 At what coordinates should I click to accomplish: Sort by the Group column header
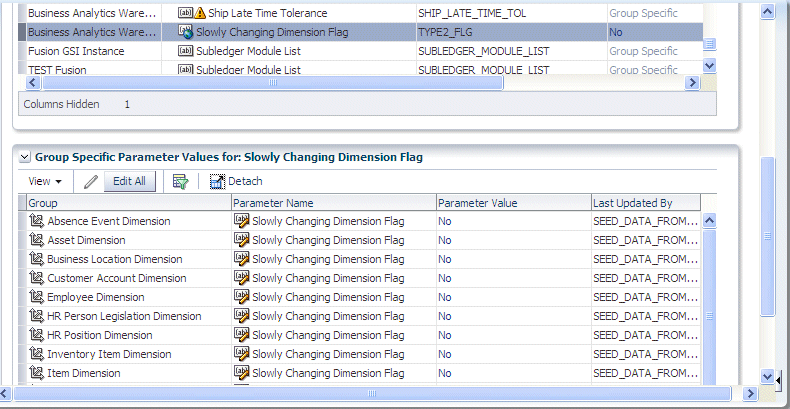128,203
